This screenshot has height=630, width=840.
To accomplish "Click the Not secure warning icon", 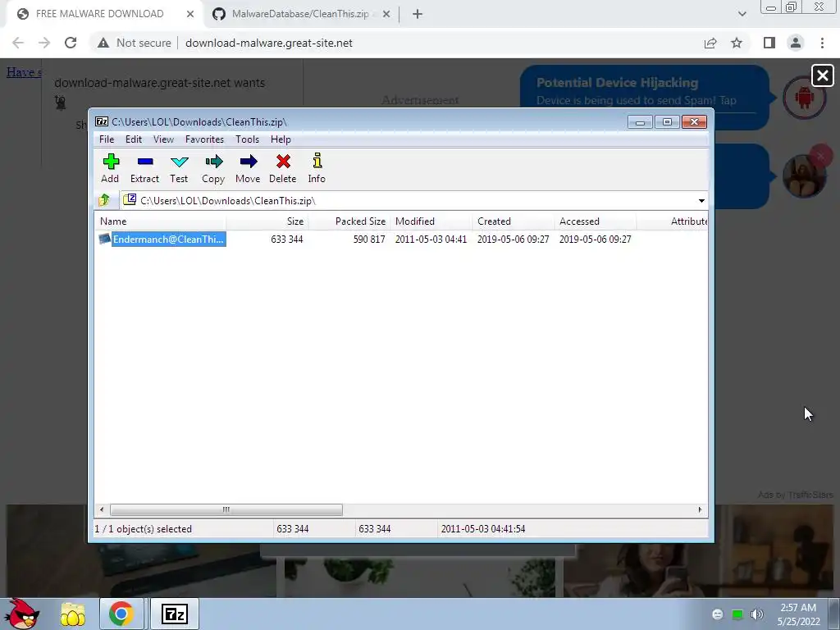I will coord(103,43).
